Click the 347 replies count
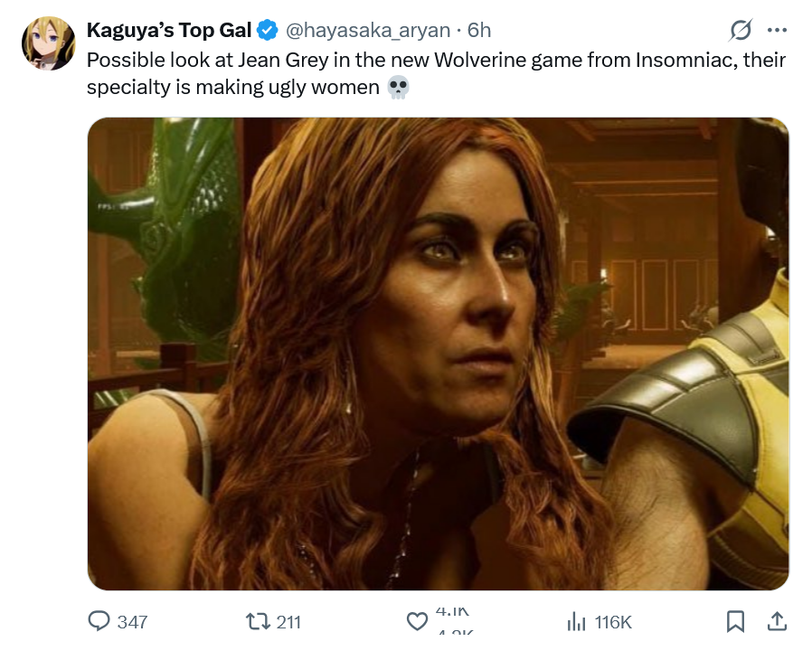812x651 pixels. (x=132, y=622)
